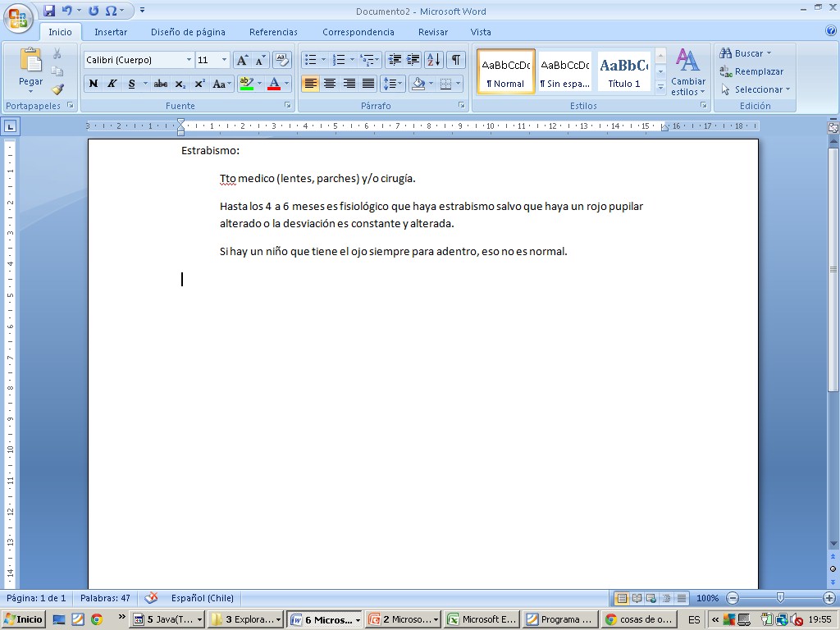Open the Cambiar estilos dropdown

pyautogui.click(x=687, y=72)
